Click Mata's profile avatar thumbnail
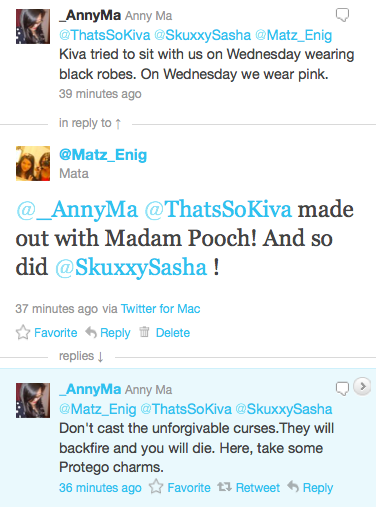Image resolution: width=376 pixels, height=507 pixels. pos(33,163)
